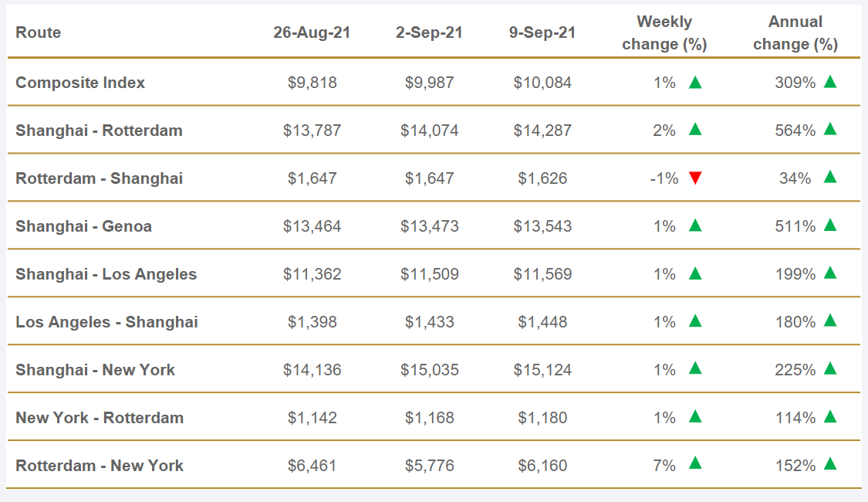
Task: Select the 26-Aug-21 column header
Action: 312,32
